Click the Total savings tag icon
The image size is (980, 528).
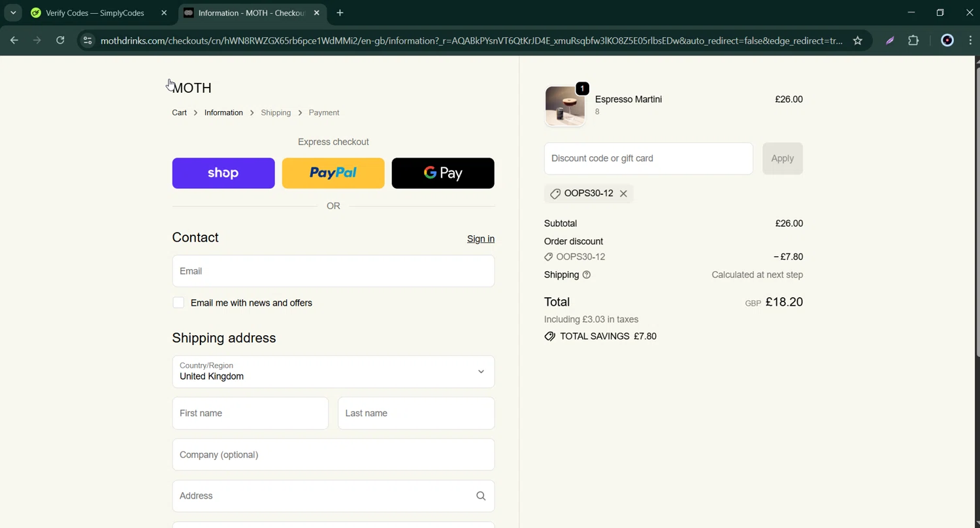pos(550,337)
